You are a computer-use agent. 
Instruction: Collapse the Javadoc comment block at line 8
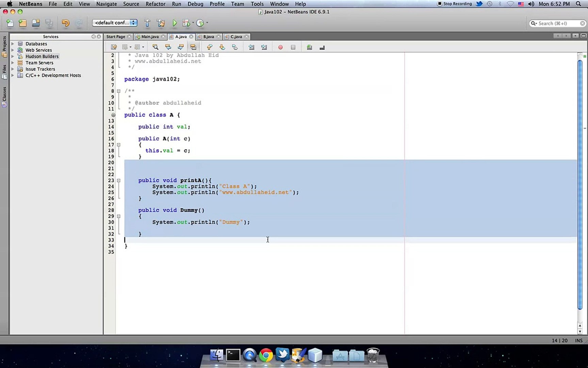[118, 91]
